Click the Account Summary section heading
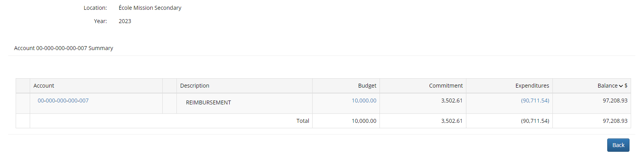Image resolution: width=644 pixels, height=167 pixels. coord(64,48)
